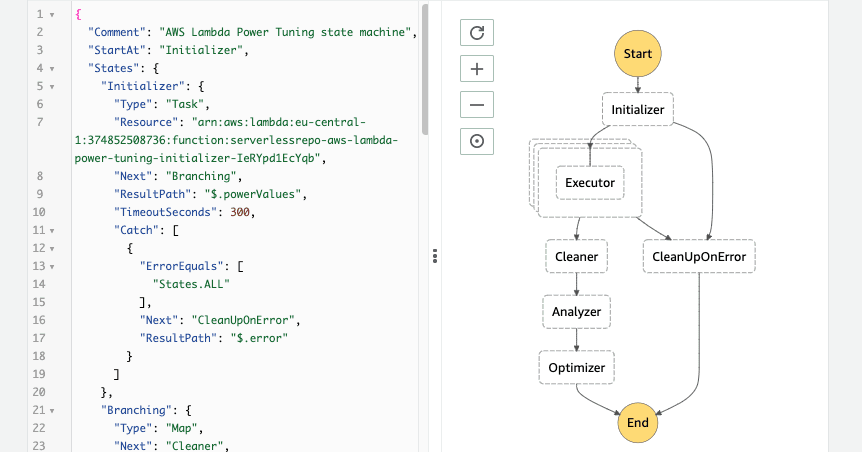Zoom out of the workflow graph
Viewport: 862px width, 452px height.
click(x=477, y=105)
